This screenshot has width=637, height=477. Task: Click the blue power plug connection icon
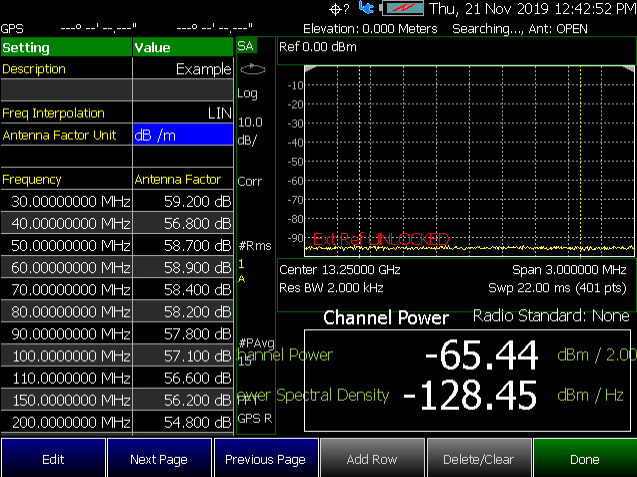click(366, 8)
